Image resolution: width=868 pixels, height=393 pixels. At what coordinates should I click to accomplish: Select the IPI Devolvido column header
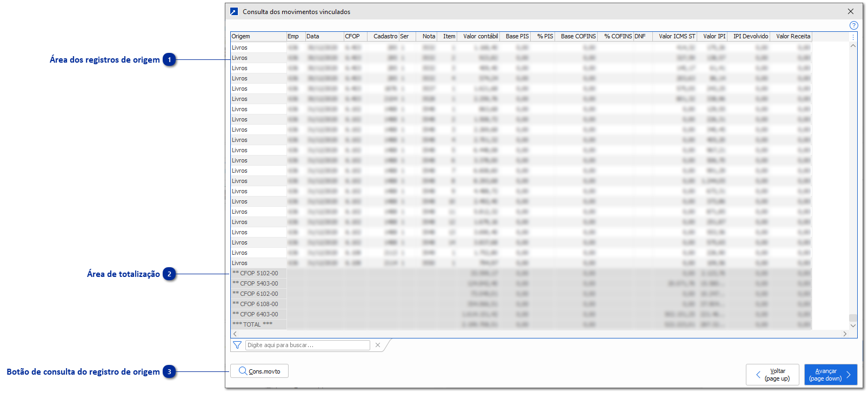[x=749, y=36]
